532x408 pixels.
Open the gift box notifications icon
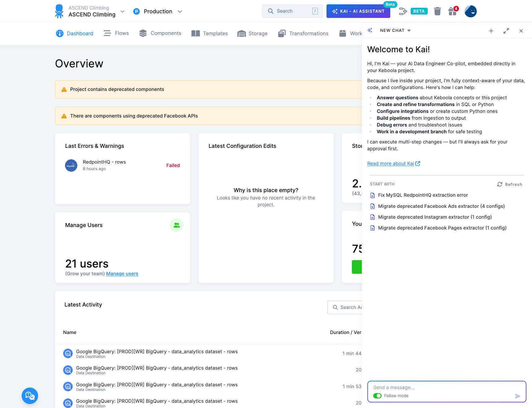[x=452, y=11]
